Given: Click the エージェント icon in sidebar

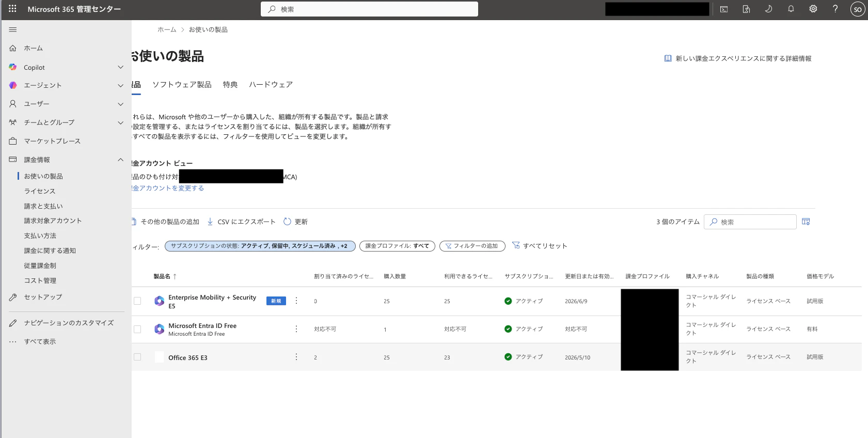Looking at the screenshot, I should pyautogui.click(x=13, y=85).
